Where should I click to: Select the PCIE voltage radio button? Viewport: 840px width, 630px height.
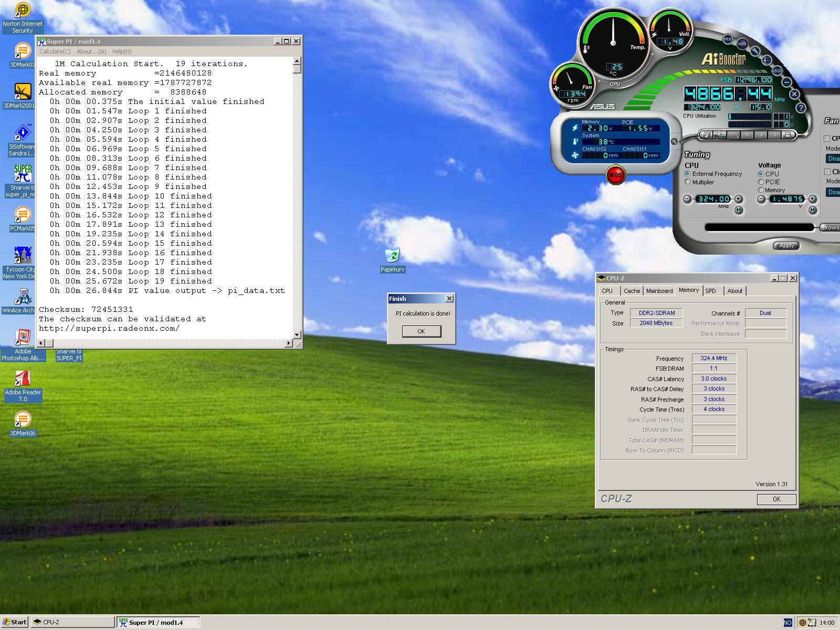click(x=761, y=182)
